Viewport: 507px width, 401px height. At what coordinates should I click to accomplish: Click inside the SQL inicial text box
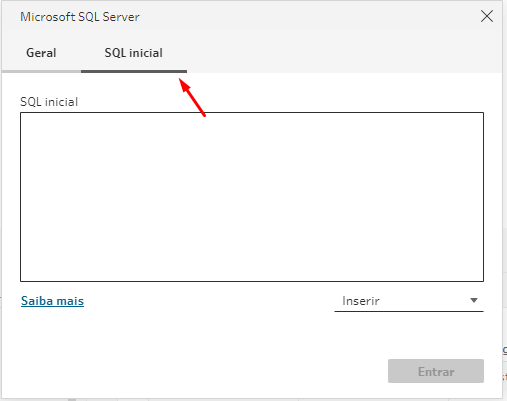pyautogui.click(x=252, y=197)
